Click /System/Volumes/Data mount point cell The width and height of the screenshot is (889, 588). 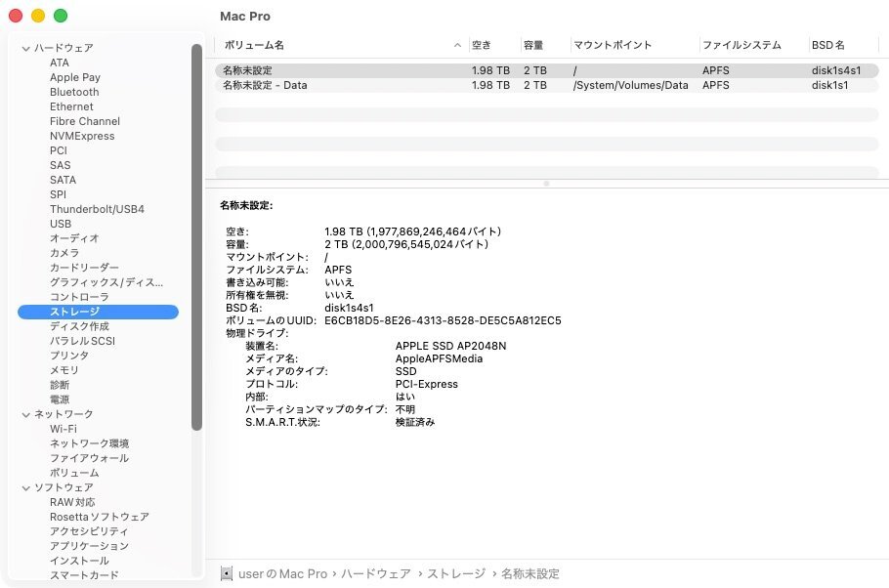tap(630, 86)
